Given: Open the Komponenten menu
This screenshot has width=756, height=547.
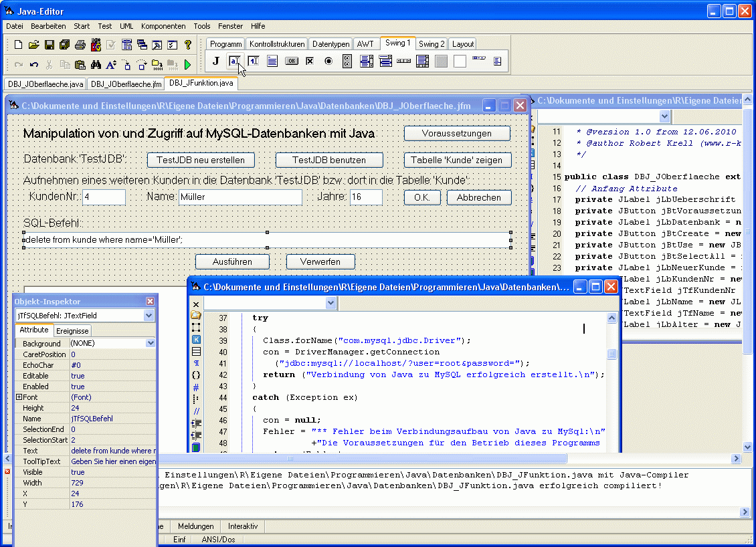Looking at the screenshot, I should click(163, 26).
